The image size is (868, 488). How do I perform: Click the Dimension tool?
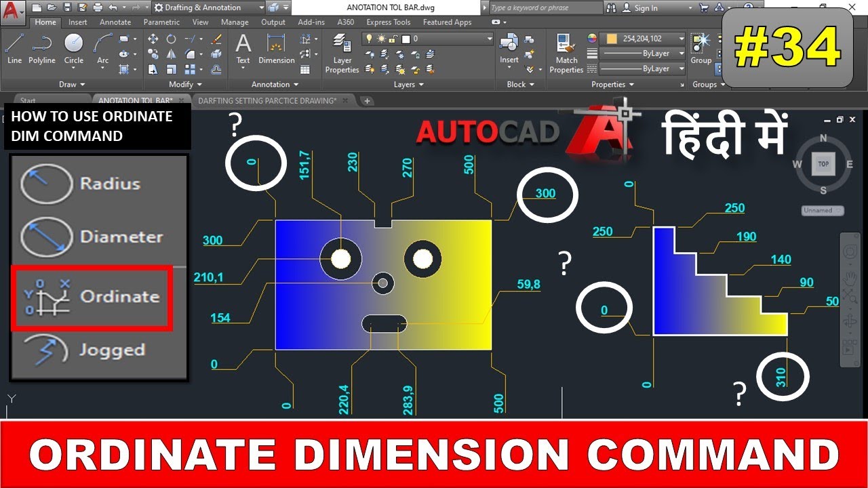(x=277, y=49)
